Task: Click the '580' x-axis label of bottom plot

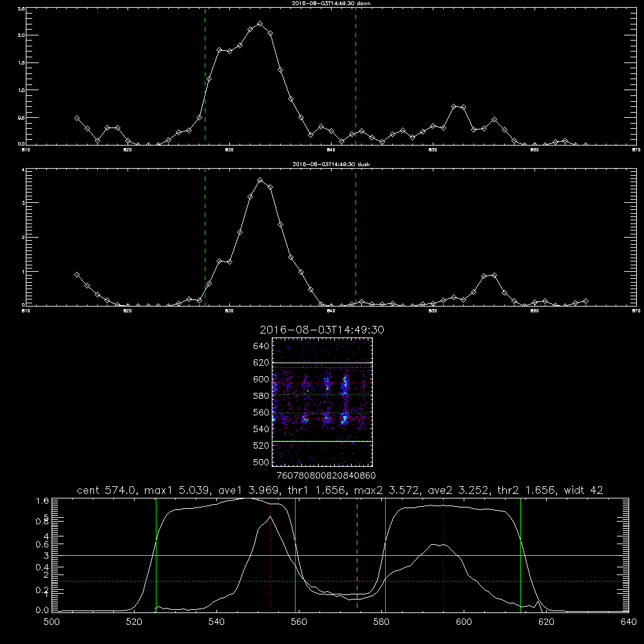Action: coord(381,622)
